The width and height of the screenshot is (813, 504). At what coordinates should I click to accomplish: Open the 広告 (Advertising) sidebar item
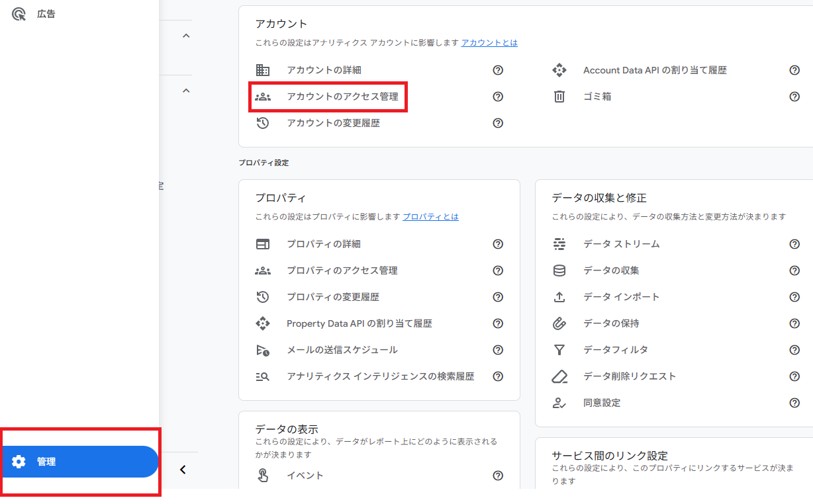(46, 13)
